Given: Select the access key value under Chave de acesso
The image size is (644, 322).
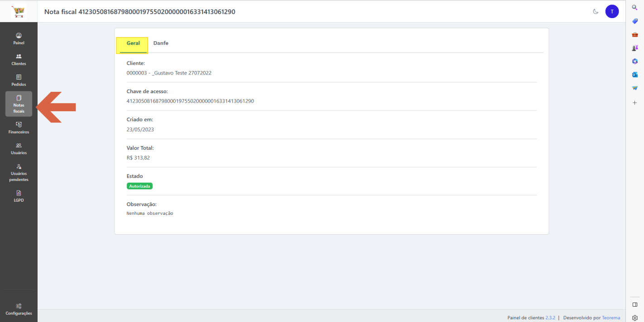Looking at the screenshot, I should coord(190,101).
